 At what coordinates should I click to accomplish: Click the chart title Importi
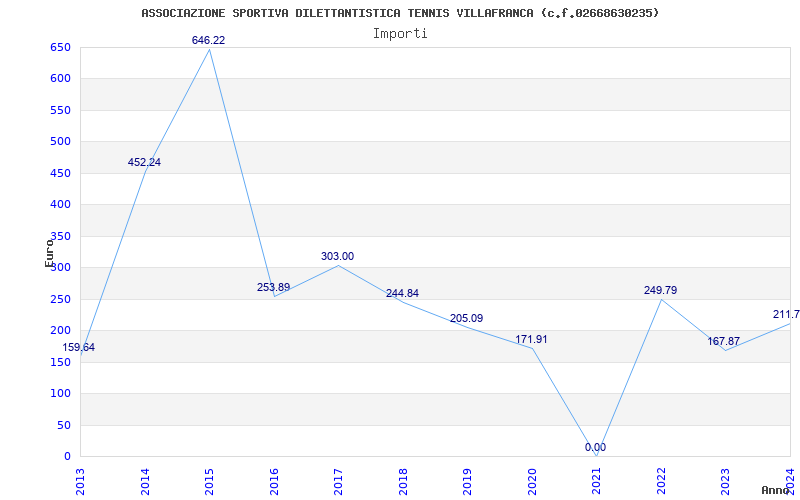click(400, 34)
